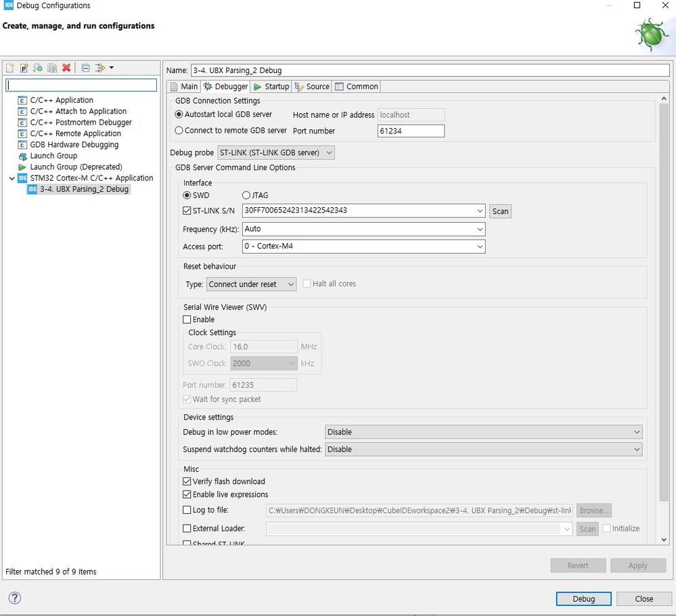Collapse all launch configuration tree nodes

click(85, 68)
